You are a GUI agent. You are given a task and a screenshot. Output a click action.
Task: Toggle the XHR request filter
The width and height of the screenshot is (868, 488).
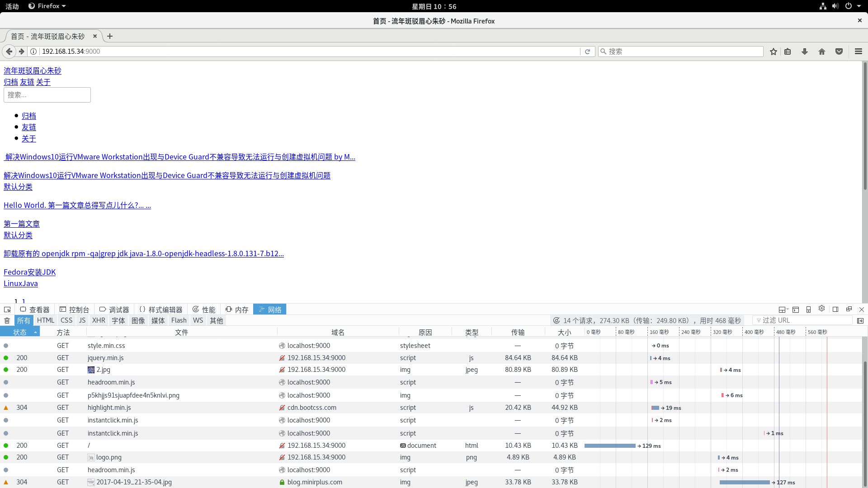click(x=99, y=320)
